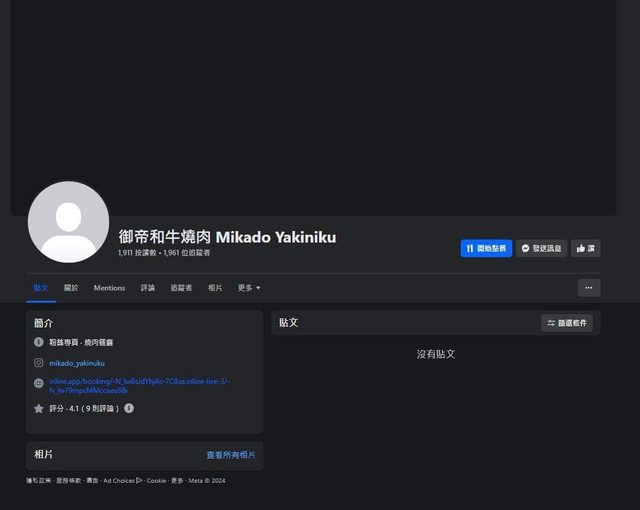Screen dimensions: 640x510
Task: Like the page with the 讚 thumbs-up button
Action: pyautogui.click(x=586, y=248)
